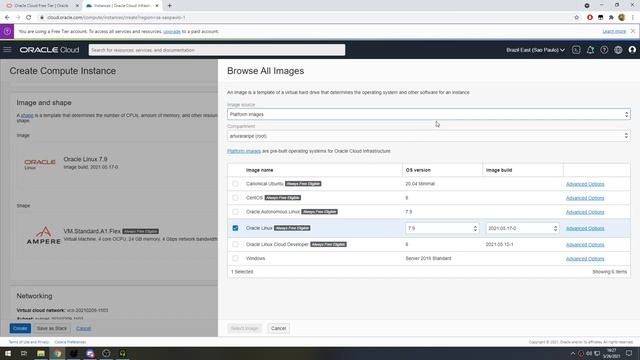The height and width of the screenshot is (360, 640).
Task: Open the Windows notification center
Action: click(629, 353)
